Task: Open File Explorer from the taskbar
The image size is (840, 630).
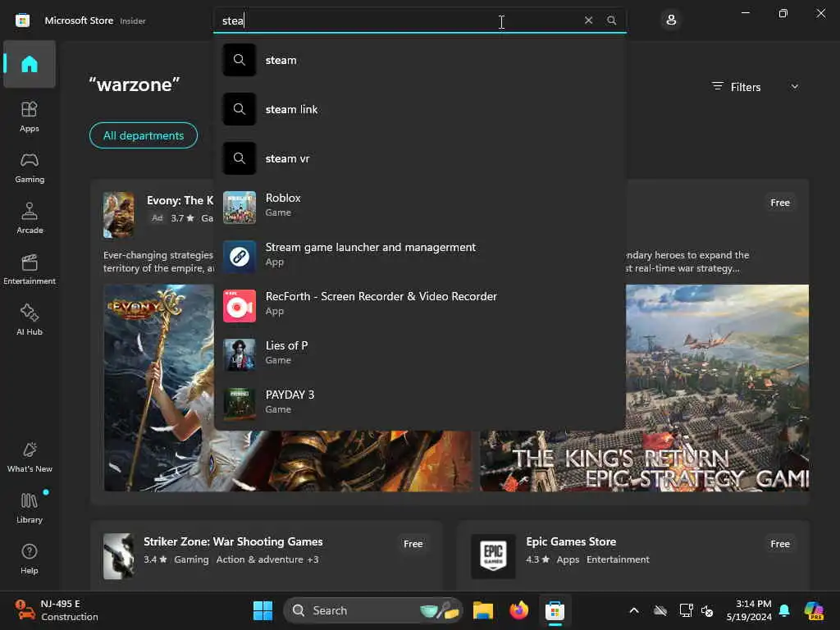Action: click(482, 610)
